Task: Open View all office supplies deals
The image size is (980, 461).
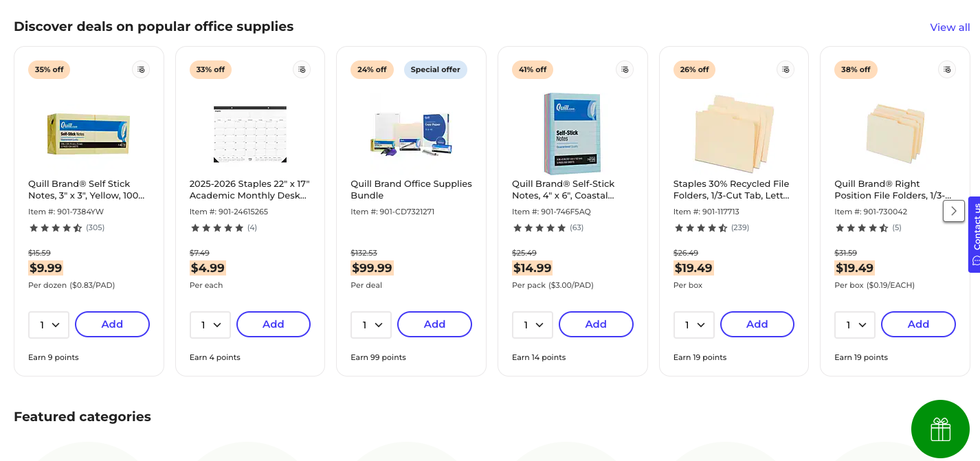Action: click(950, 27)
